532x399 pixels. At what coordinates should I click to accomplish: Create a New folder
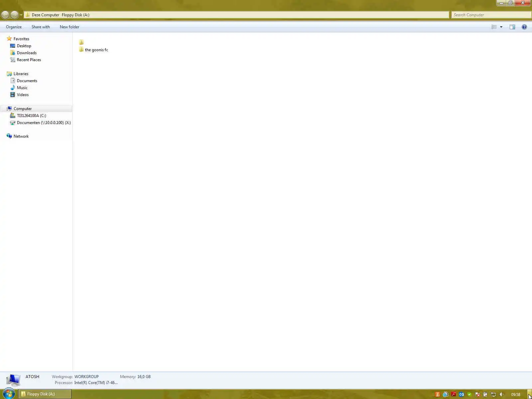coord(69,27)
